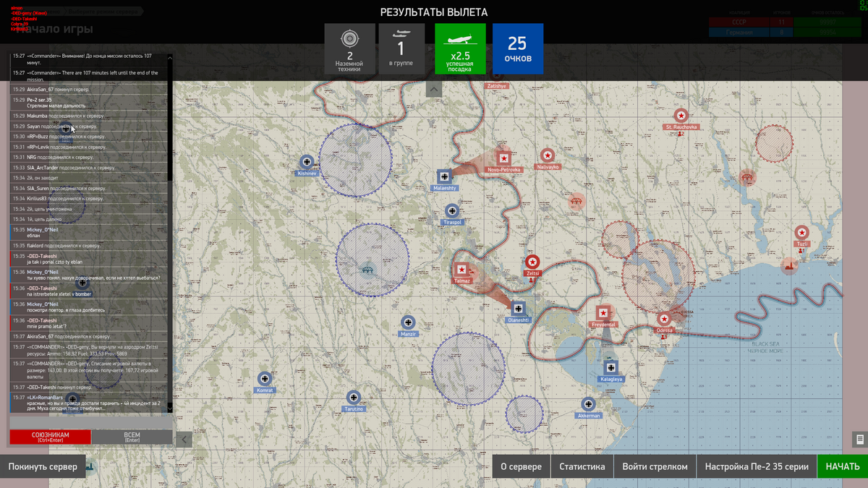Screen dimensions: 868x488
Task: Select the Kishinev airfield icon
Action: tap(307, 162)
